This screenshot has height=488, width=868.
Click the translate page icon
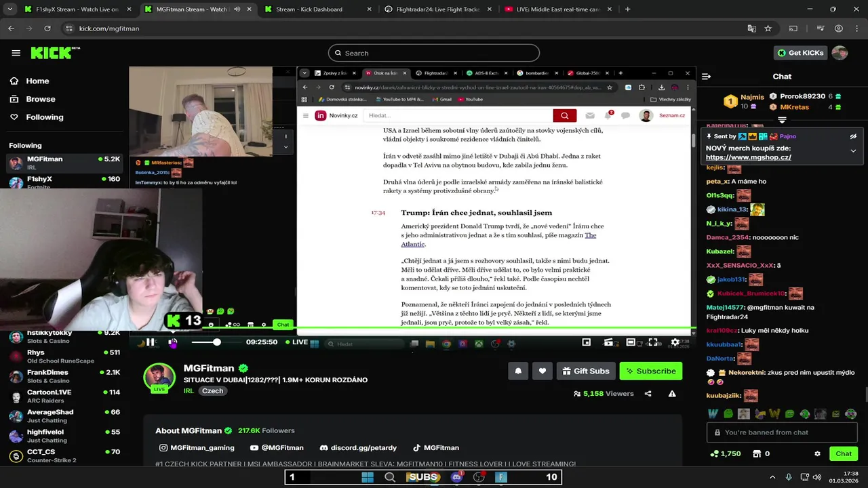click(x=751, y=28)
